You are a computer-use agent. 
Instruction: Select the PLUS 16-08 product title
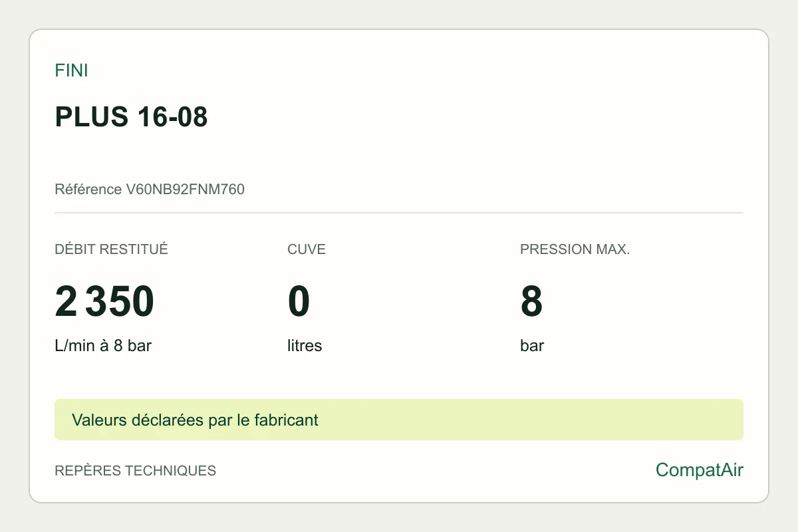[131, 117]
